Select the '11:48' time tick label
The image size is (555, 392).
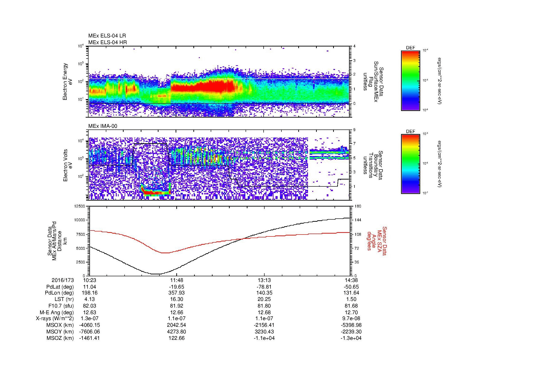point(177,280)
